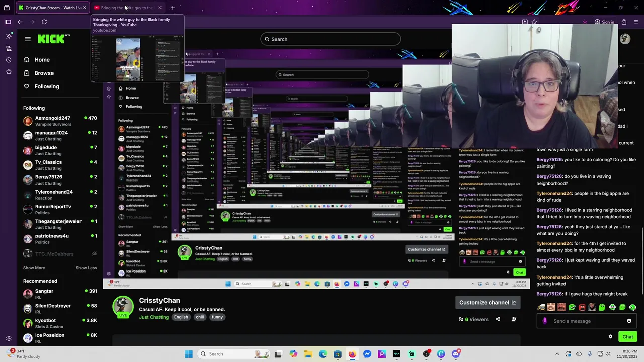Screen dimensions: 644x362
Task: Open Bergy75126 followed channel
Action: point(60,180)
